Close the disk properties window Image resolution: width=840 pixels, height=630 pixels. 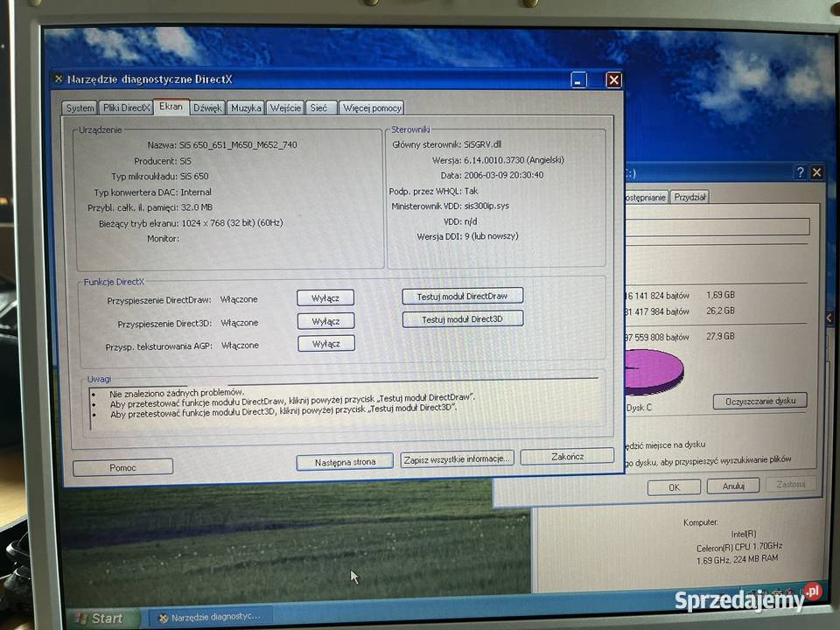point(817,172)
